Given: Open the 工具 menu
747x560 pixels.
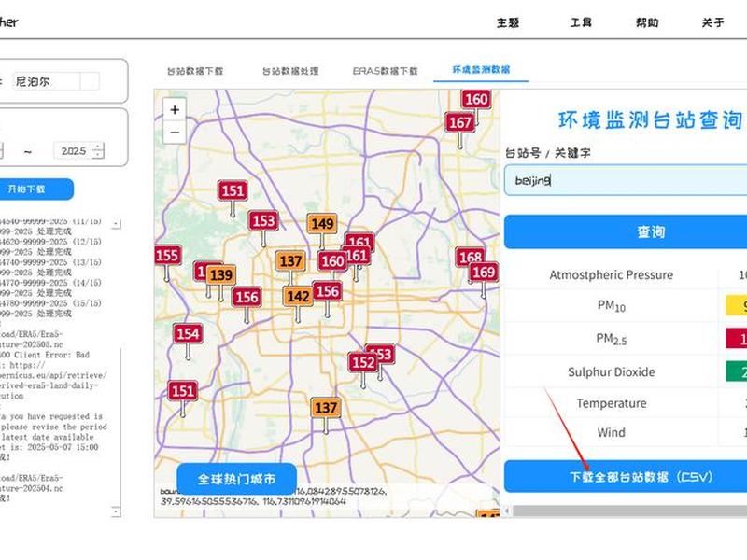Looking at the screenshot, I should pyautogui.click(x=581, y=22).
